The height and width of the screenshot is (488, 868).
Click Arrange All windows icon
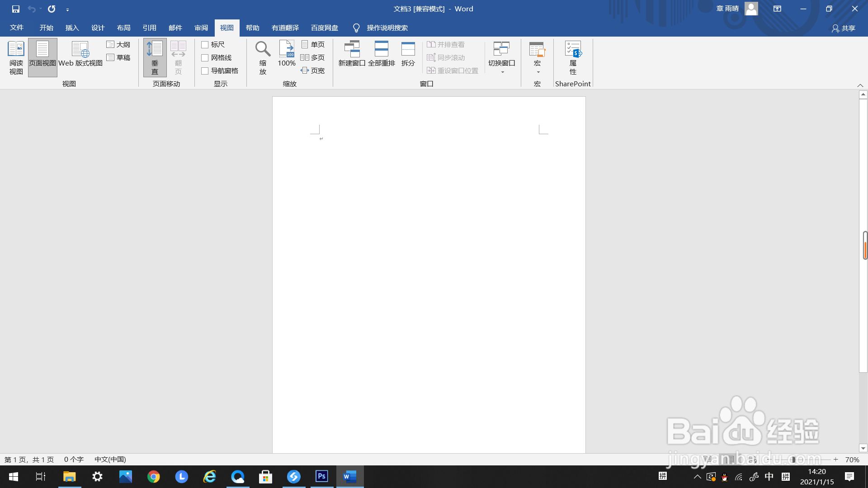(381, 49)
